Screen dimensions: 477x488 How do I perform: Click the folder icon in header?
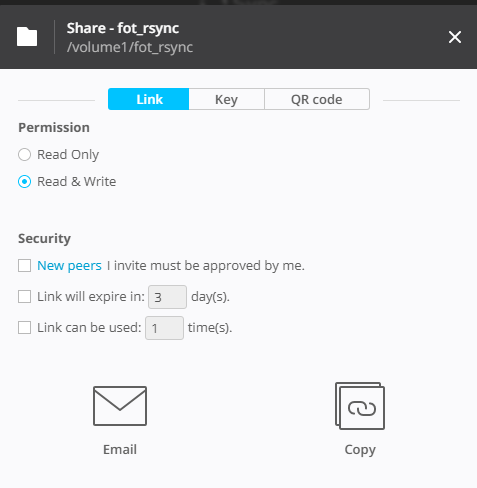coord(27,37)
